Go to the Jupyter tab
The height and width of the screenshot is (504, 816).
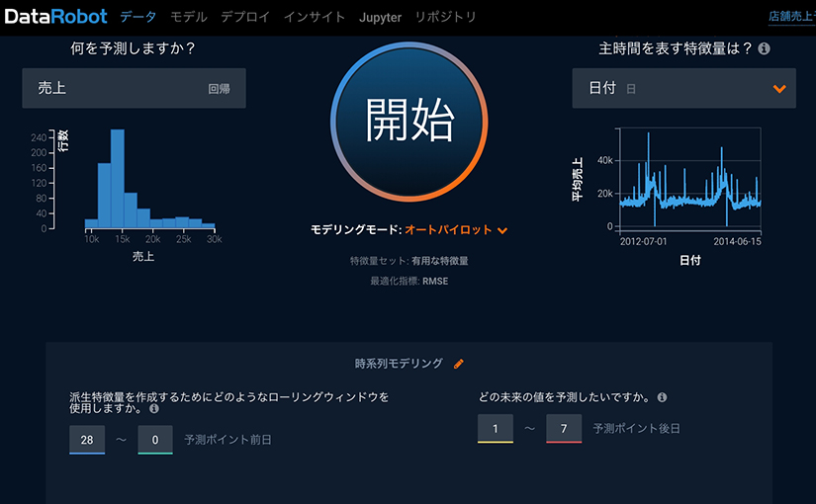click(x=380, y=18)
